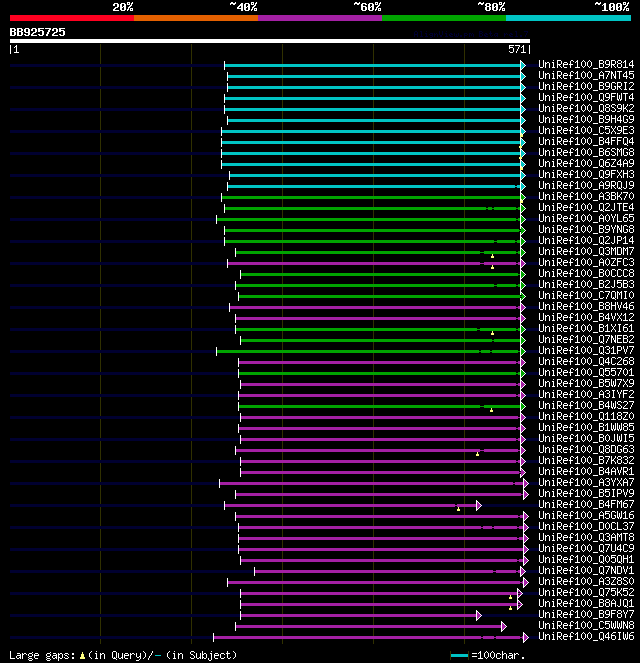Click the =100char. scale legend text
Image resolution: width=640 pixels, height=663 pixels.
click(x=498, y=655)
